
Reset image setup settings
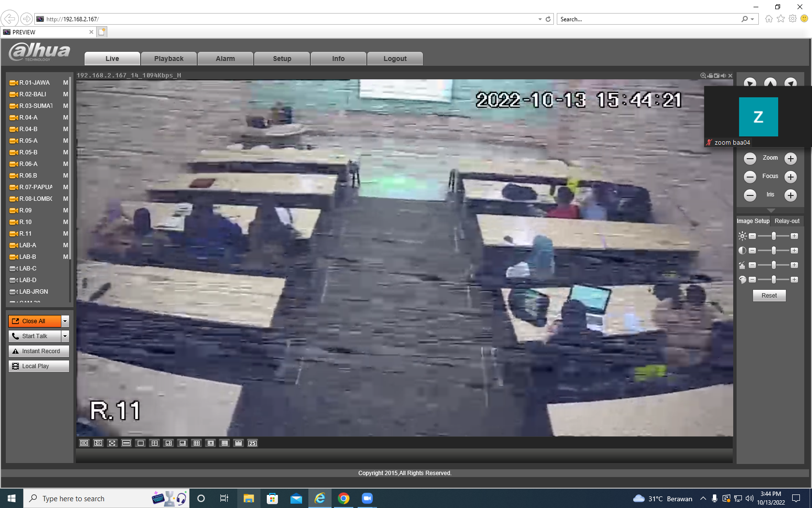(x=769, y=296)
